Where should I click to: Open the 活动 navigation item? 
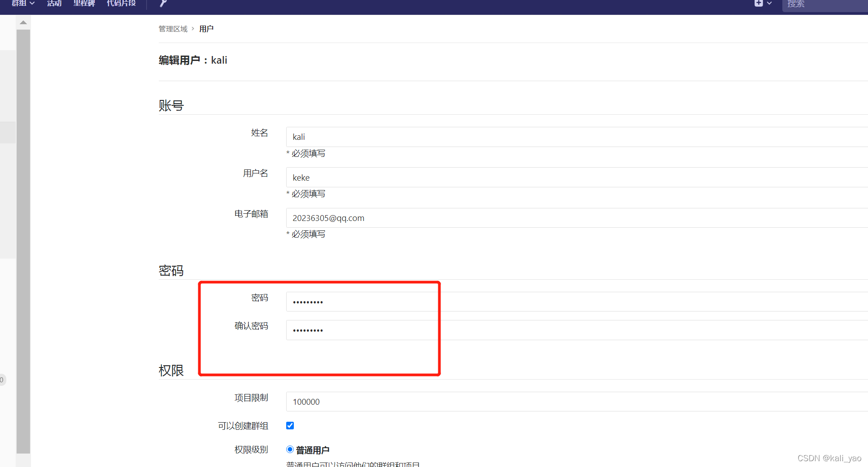54,3
